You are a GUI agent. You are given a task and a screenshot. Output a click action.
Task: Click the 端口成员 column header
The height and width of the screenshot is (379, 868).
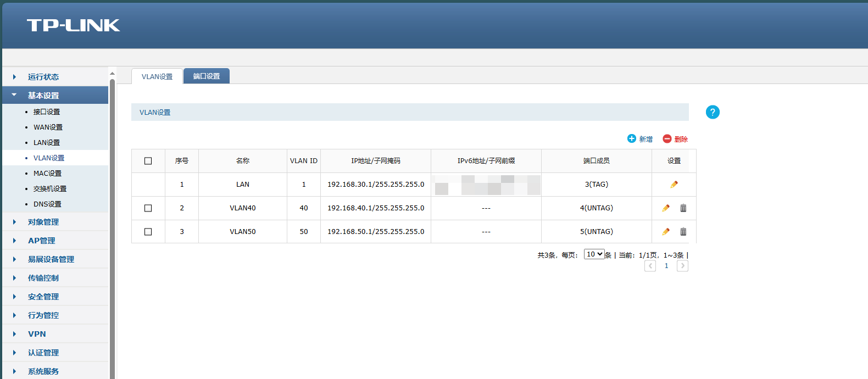(x=597, y=161)
